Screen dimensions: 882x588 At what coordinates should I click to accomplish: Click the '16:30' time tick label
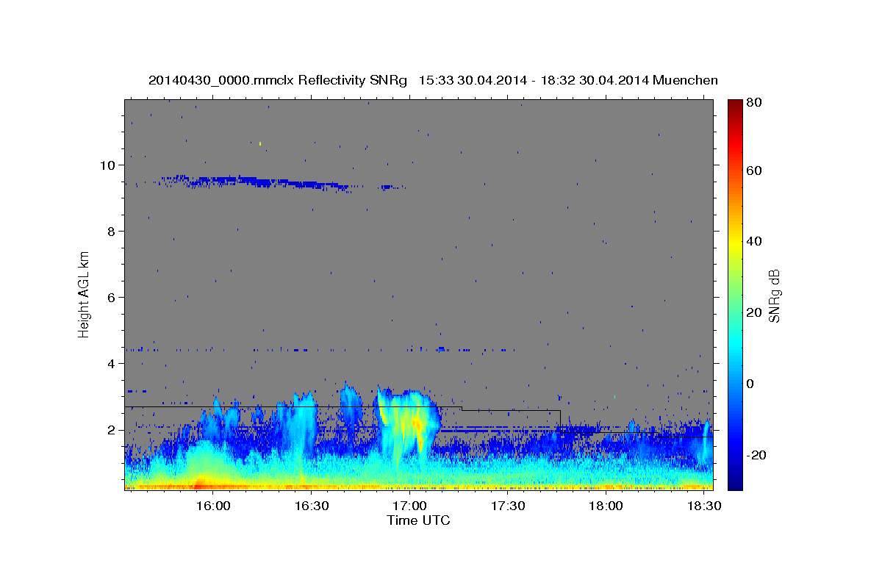311,506
